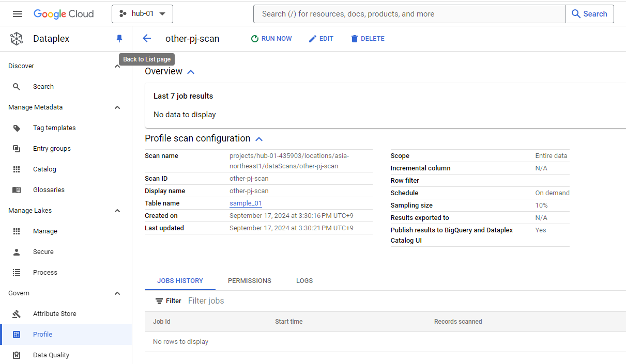The width and height of the screenshot is (626, 364).
Task: Collapse the Profile scan configuration section
Action: 259,139
